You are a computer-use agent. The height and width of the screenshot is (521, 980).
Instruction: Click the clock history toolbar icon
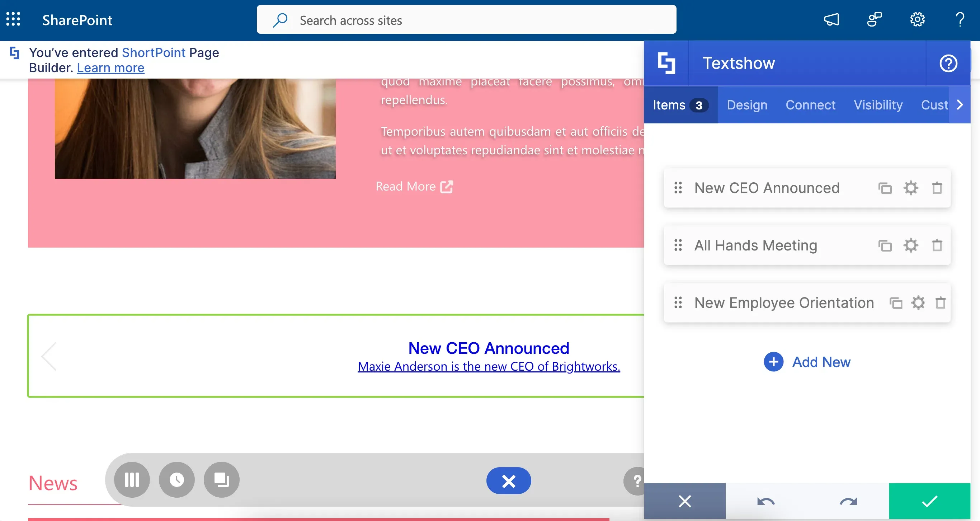tap(176, 480)
